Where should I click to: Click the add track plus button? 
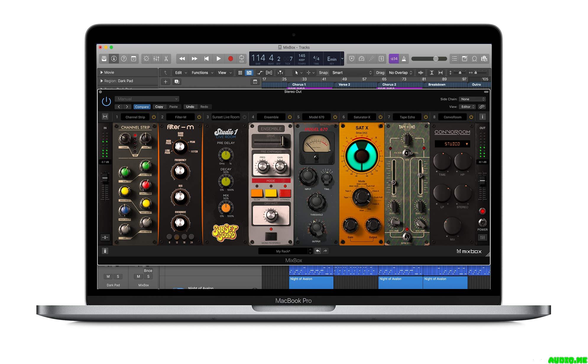[x=166, y=82]
